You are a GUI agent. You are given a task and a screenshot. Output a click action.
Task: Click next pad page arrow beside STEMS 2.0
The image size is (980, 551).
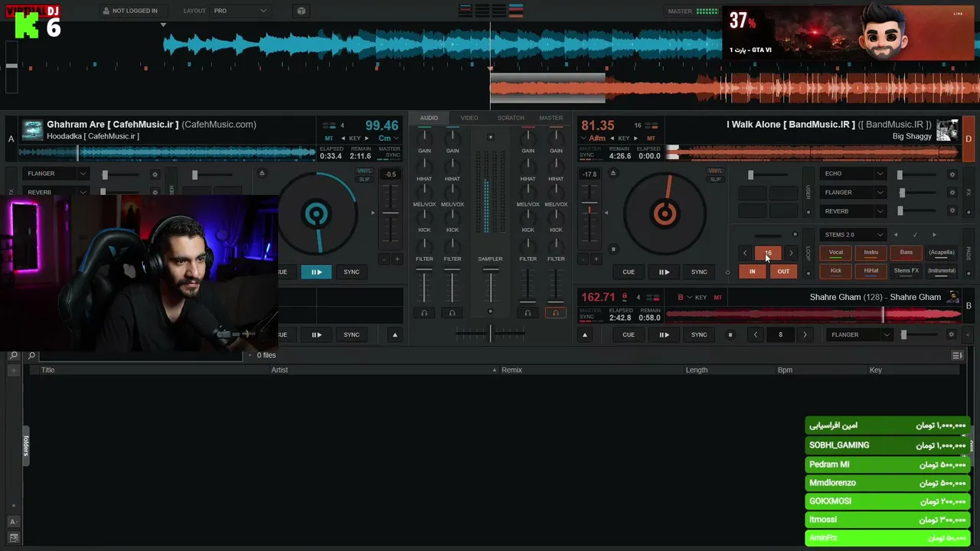[934, 235]
